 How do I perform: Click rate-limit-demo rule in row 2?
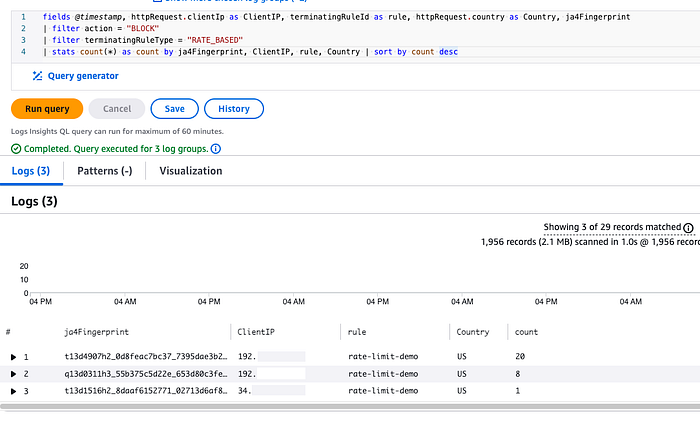tap(383, 374)
